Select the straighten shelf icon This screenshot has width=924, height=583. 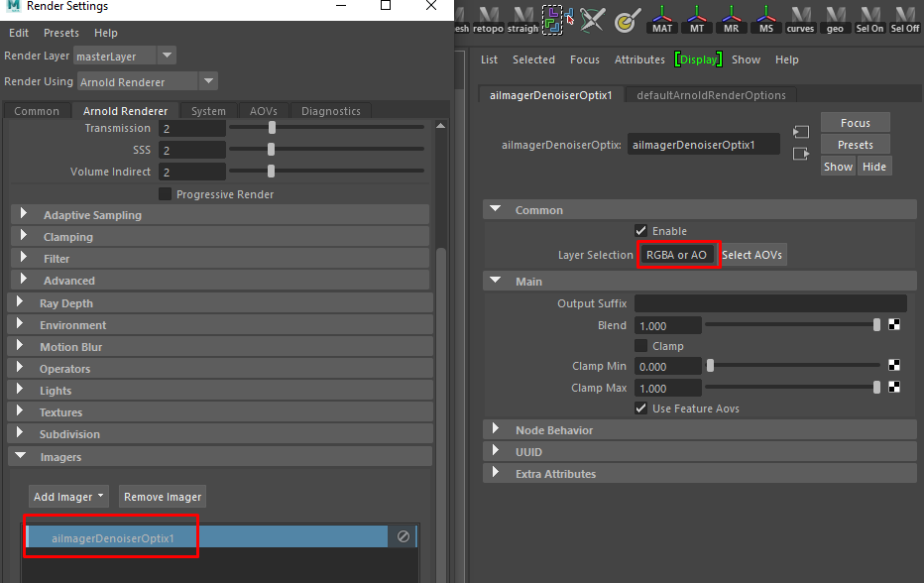coord(521,18)
